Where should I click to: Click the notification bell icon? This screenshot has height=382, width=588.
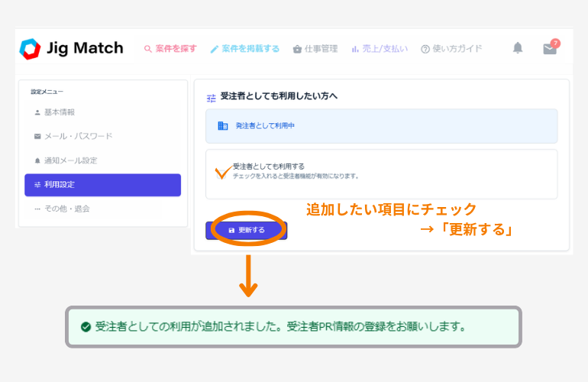tap(518, 47)
